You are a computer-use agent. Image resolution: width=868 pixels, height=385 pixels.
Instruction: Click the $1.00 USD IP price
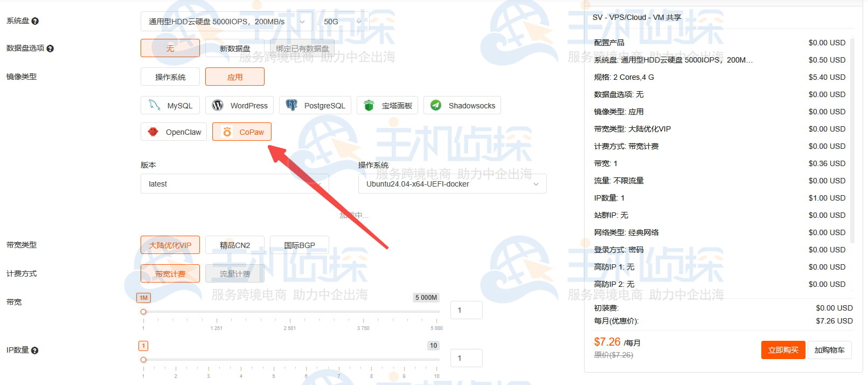(x=827, y=198)
